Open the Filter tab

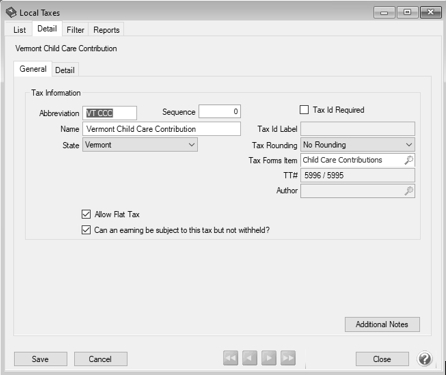(x=75, y=30)
